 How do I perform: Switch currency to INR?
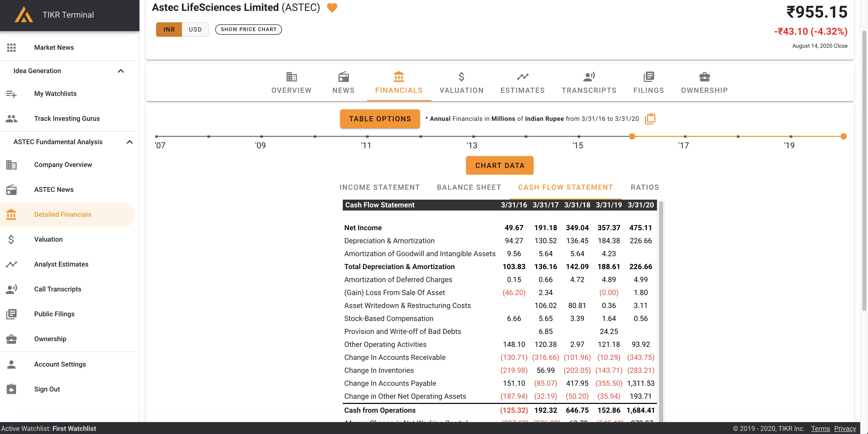click(169, 30)
